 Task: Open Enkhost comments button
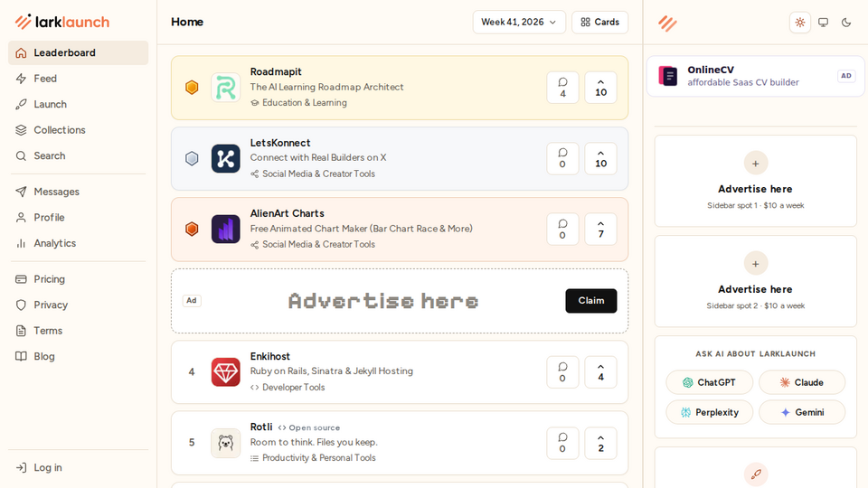562,371
